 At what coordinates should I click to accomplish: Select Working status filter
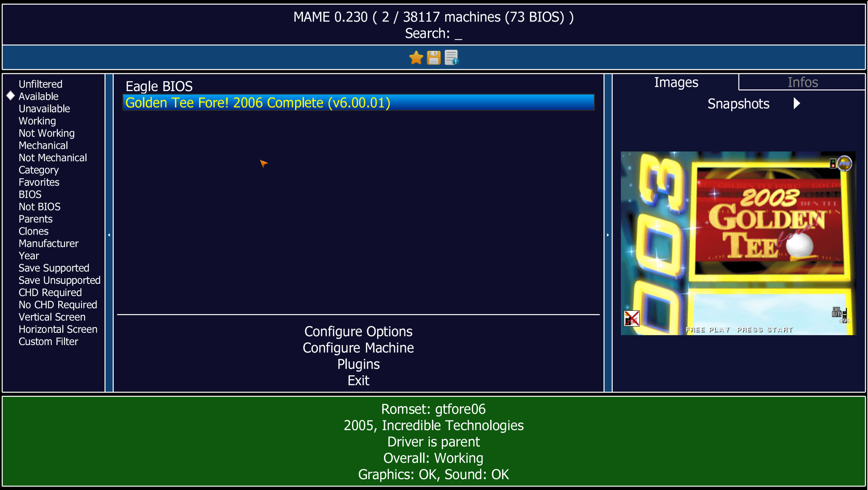pos(38,121)
